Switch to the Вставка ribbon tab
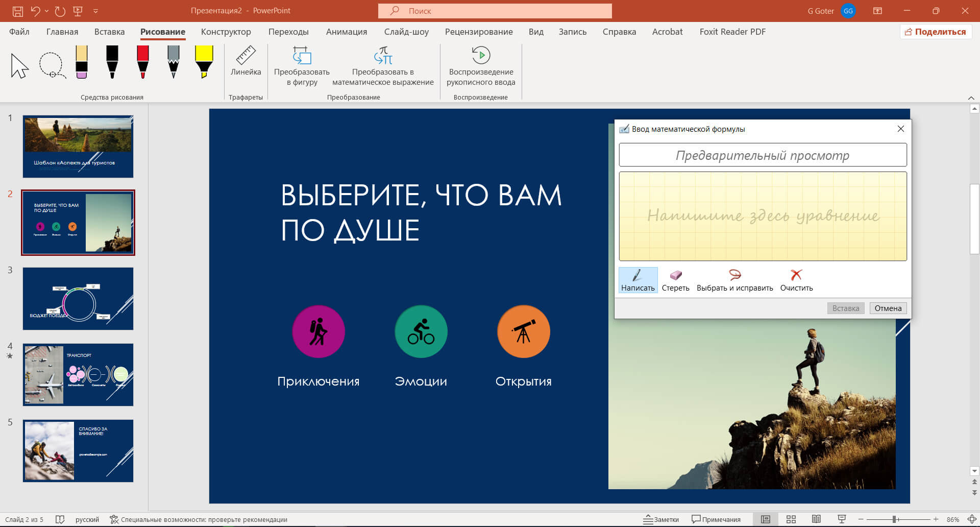The image size is (980, 527). coord(109,32)
